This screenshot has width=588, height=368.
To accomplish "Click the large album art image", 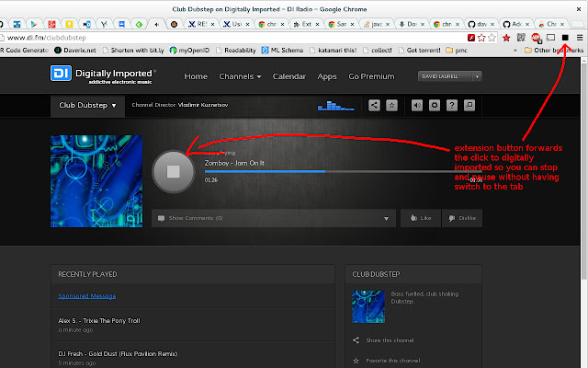I will click(96, 181).
